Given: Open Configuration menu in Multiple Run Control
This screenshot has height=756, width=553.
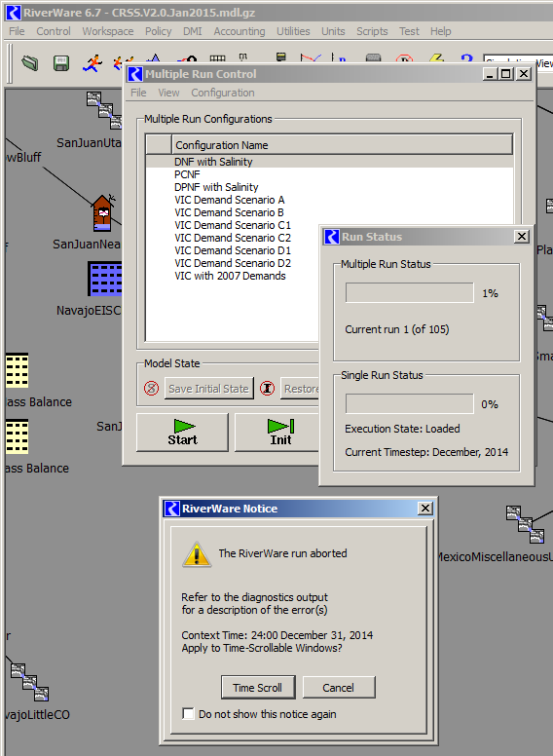Looking at the screenshot, I should point(223,93).
